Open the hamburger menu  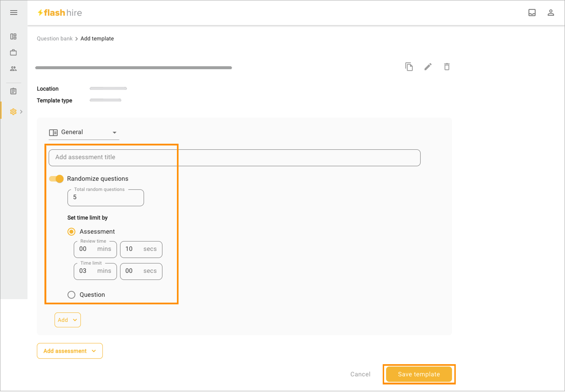[x=14, y=13]
